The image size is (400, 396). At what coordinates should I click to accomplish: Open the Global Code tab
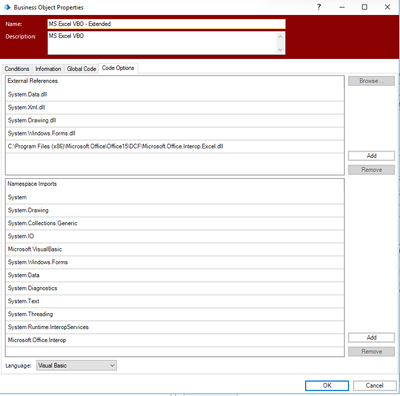click(x=81, y=69)
